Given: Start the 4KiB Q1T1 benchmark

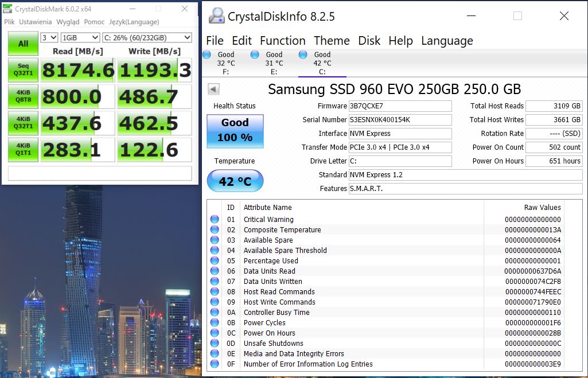Looking at the screenshot, I should click(24, 149).
